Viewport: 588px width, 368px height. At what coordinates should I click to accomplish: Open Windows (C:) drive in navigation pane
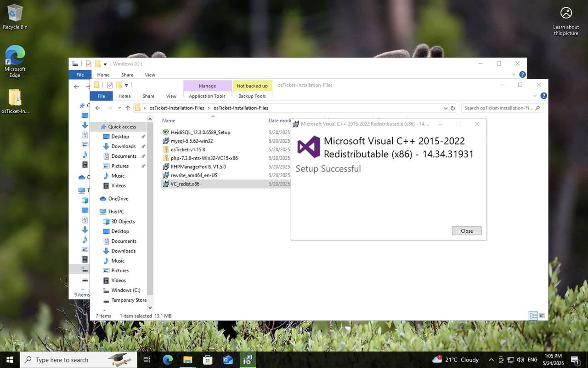[x=125, y=290]
